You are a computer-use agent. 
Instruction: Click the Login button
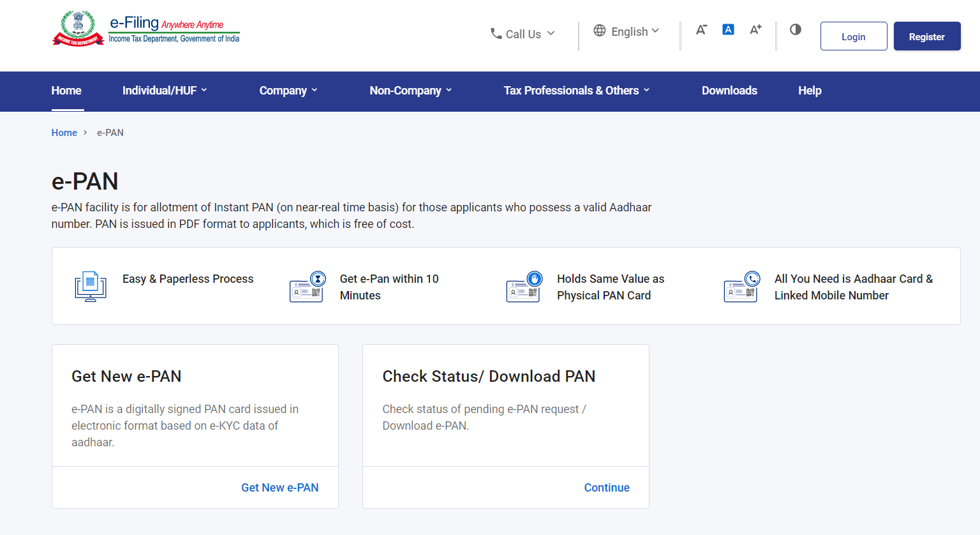854,36
